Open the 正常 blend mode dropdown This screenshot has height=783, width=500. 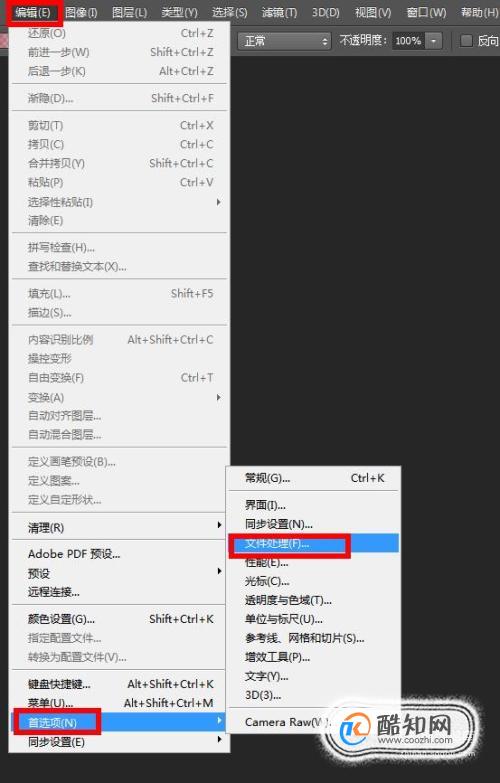(284, 41)
